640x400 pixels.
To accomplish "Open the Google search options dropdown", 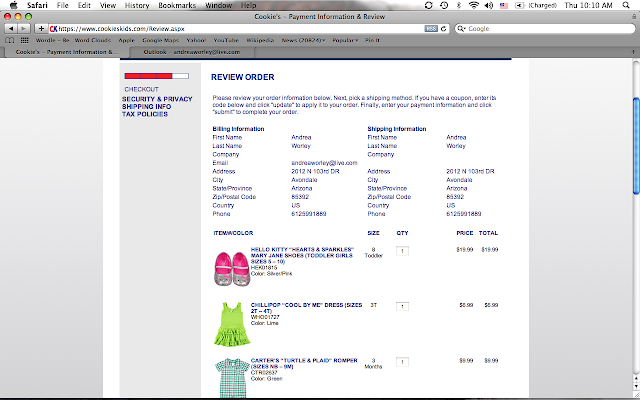I will (461, 29).
